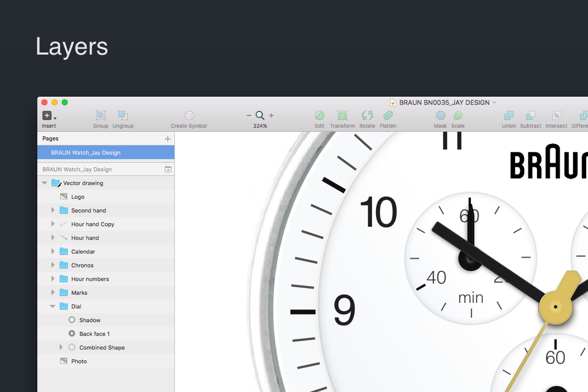Select the Vector drawing layer
This screenshot has height=392, width=588.
tap(106, 183)
